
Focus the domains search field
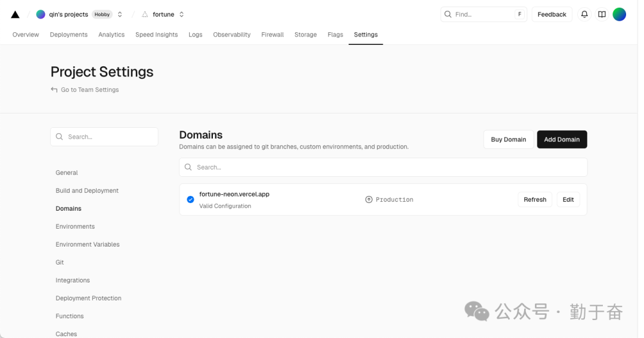(383, 167)
